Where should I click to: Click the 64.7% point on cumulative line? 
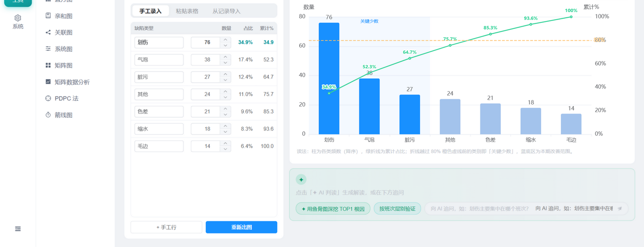click(410, 58)
